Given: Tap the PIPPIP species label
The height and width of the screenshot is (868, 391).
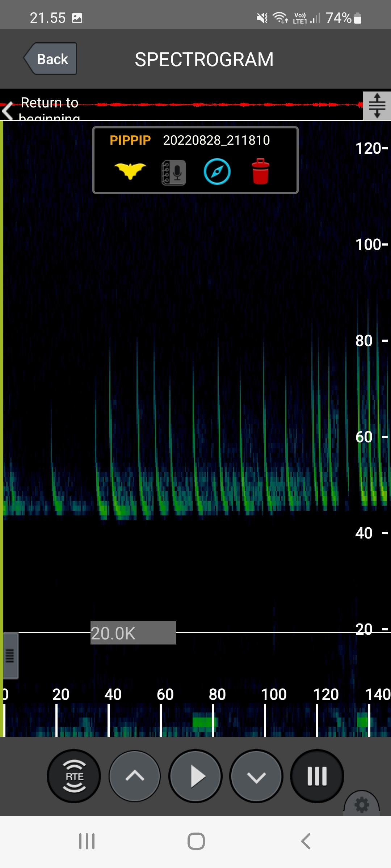Looking at the screenshot, I should tap(130, 140).
